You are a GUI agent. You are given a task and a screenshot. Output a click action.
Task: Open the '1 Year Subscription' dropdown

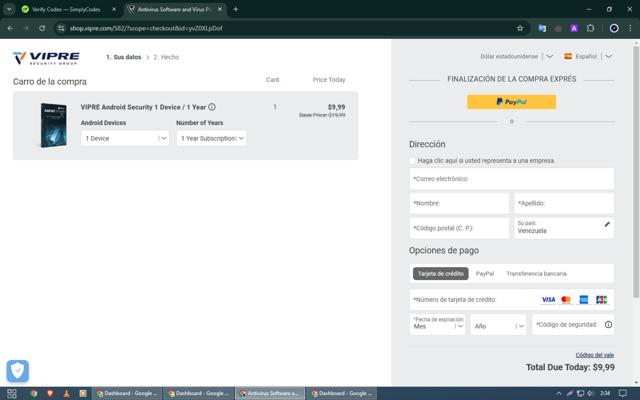[x=211, y=138]
